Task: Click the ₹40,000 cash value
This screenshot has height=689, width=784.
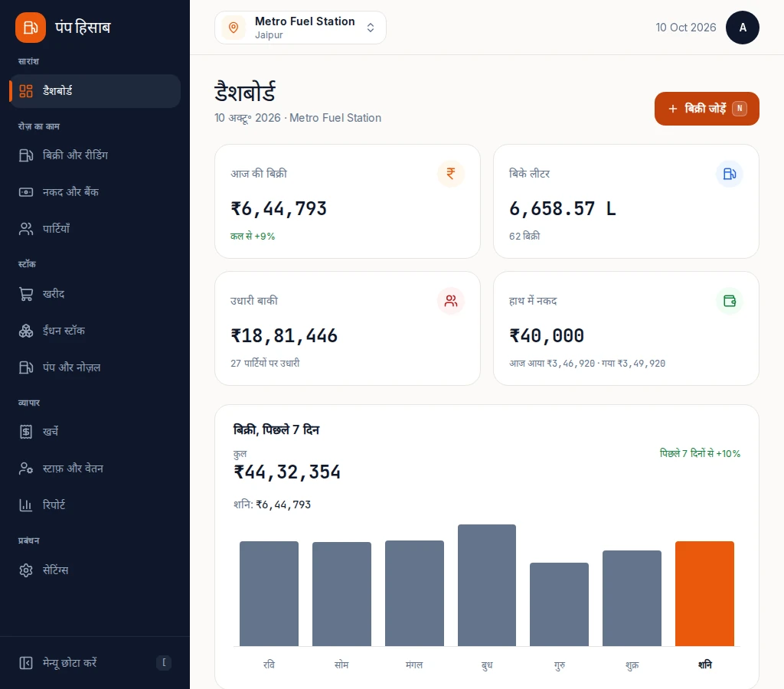Action: [547, 335]
